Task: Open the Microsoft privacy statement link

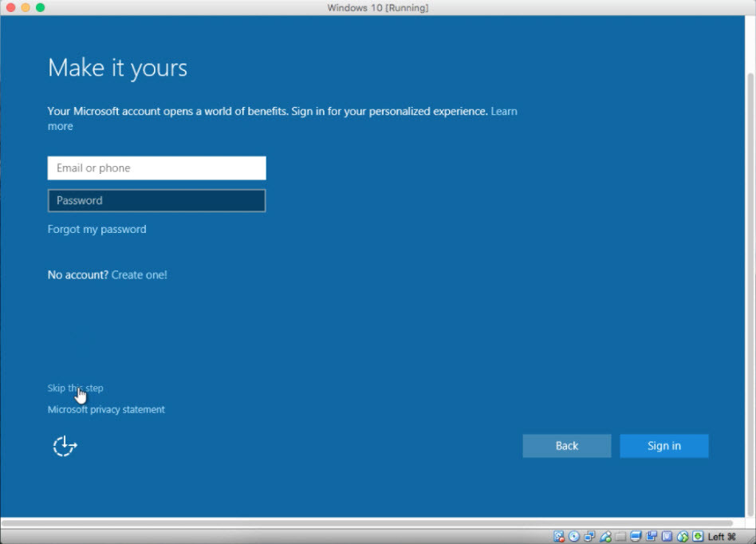Action: pos(106,409)
